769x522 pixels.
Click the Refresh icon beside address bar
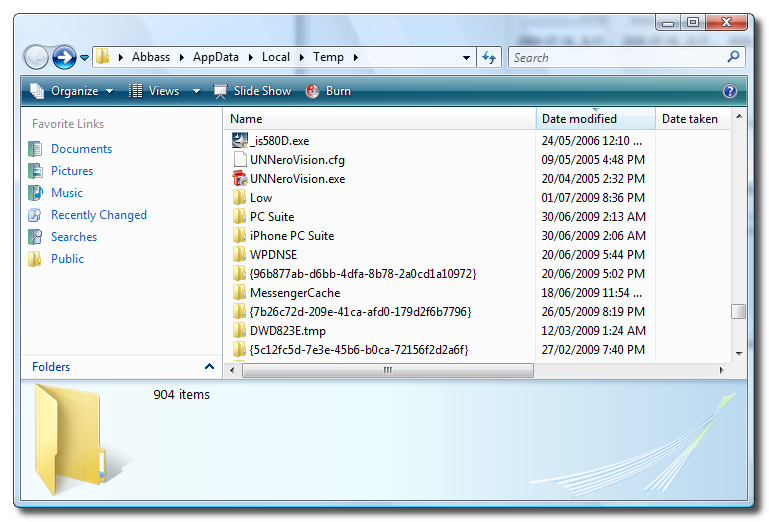pos(489,57)
